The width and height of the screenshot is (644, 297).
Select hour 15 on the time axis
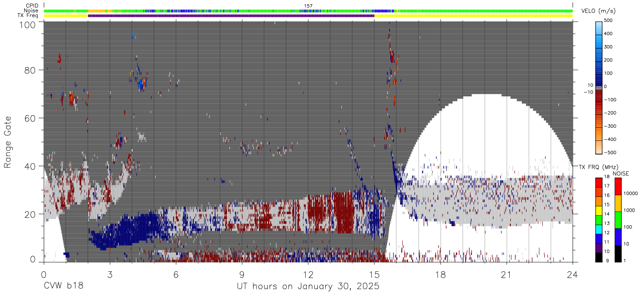pyautogui.click(x=374, y=274)
